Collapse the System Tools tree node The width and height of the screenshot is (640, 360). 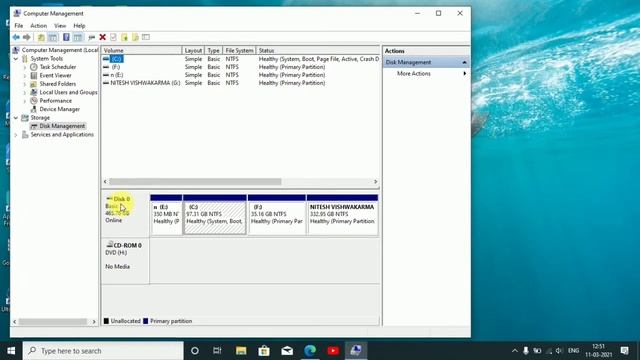click(x=16, y=59)
